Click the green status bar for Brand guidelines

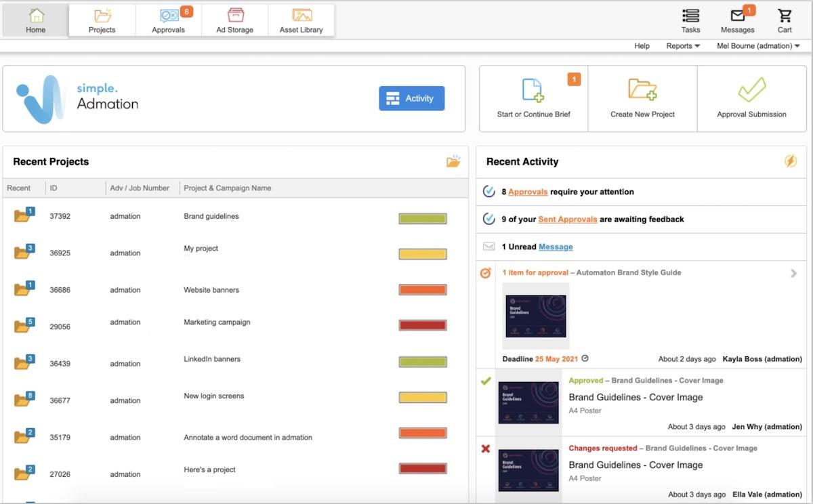click(423, 218)
